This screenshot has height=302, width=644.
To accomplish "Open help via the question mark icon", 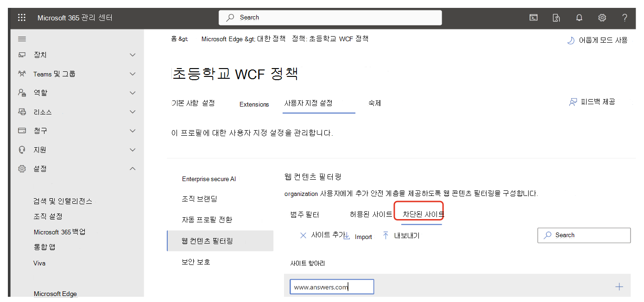I will tap(625, 18).
